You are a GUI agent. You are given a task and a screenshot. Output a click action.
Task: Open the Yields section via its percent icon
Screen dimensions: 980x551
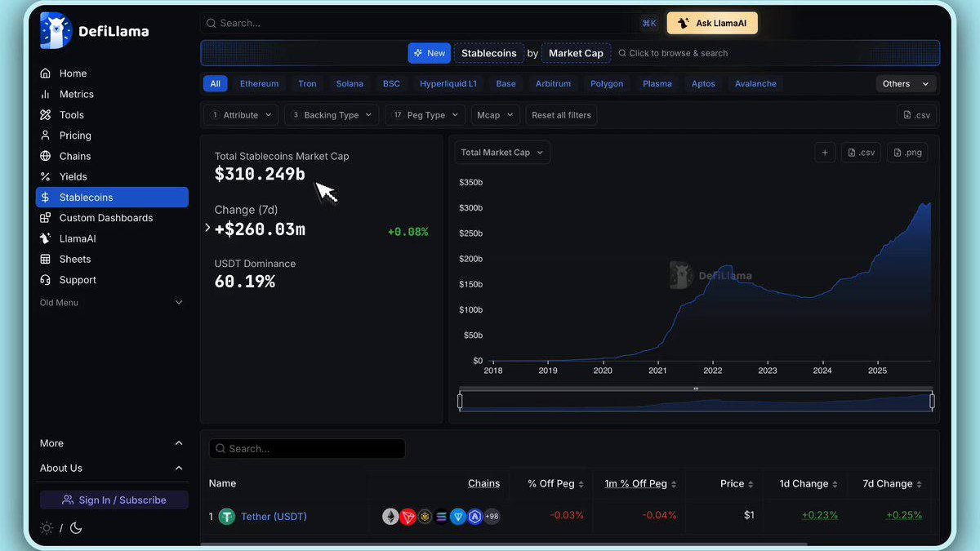[x=47, y=176]
